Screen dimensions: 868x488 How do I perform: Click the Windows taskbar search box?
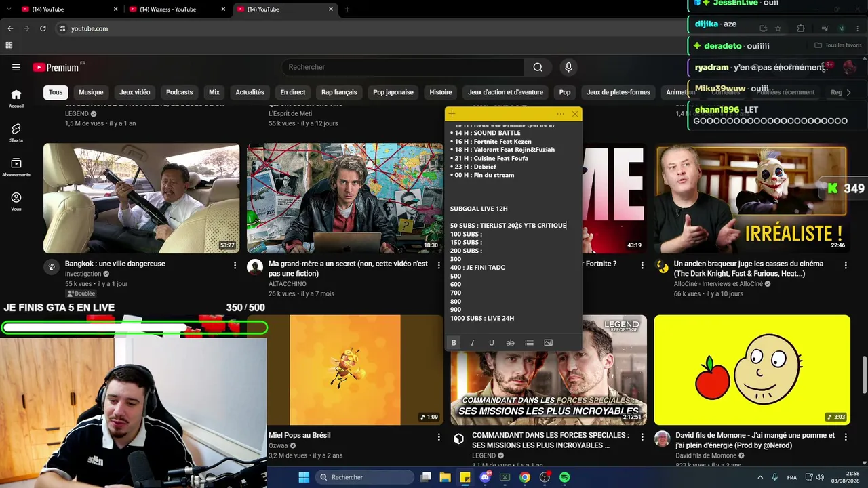pyautogui.click(x=366, y=477)
